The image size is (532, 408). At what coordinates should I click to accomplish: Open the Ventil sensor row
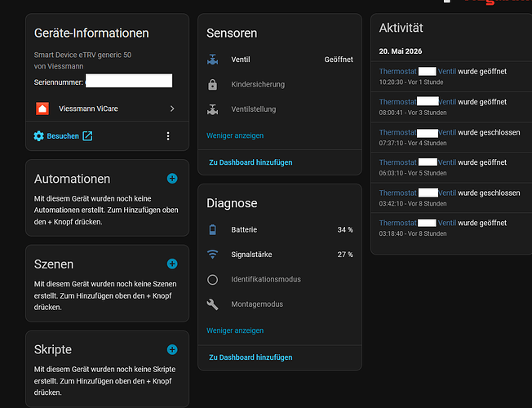(280, 60)
